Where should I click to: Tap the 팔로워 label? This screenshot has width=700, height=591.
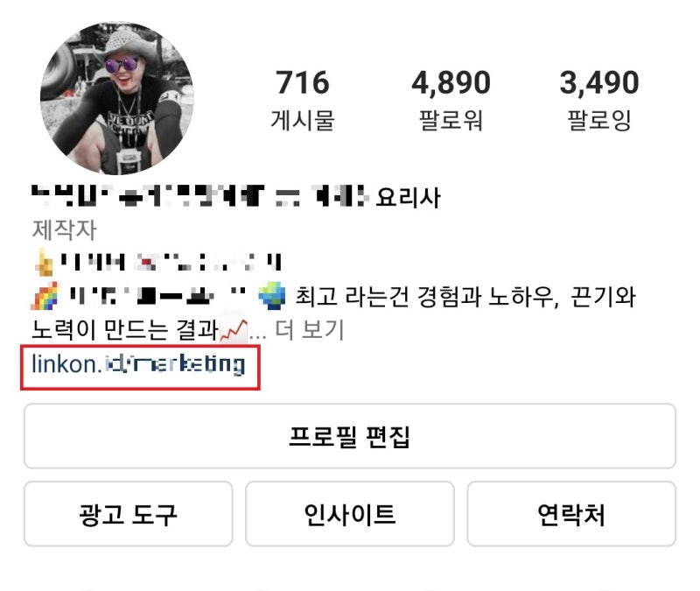pyautogui.click(x=451, y=120)
